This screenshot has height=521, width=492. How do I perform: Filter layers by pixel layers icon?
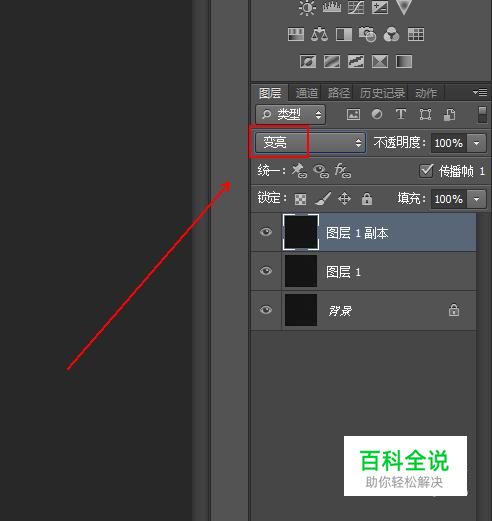pyautogui.click(x=353, y=115)
